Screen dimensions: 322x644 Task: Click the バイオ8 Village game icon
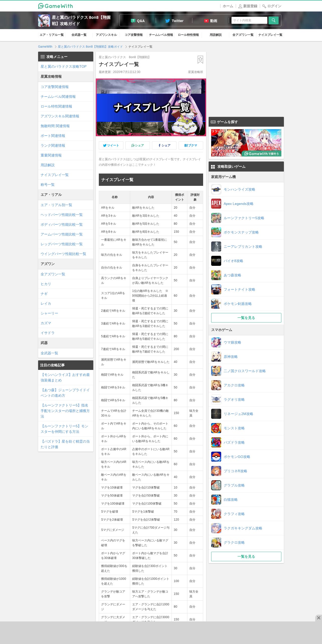(216, 261)
